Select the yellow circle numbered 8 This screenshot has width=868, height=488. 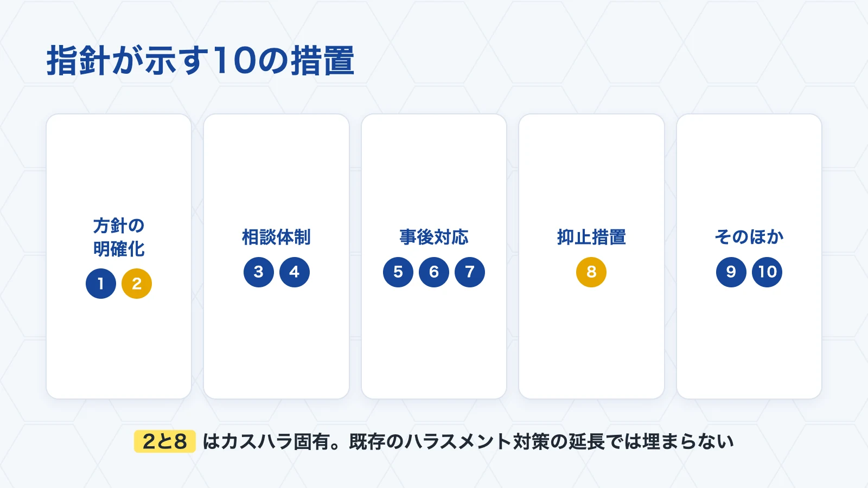(591, 272)
